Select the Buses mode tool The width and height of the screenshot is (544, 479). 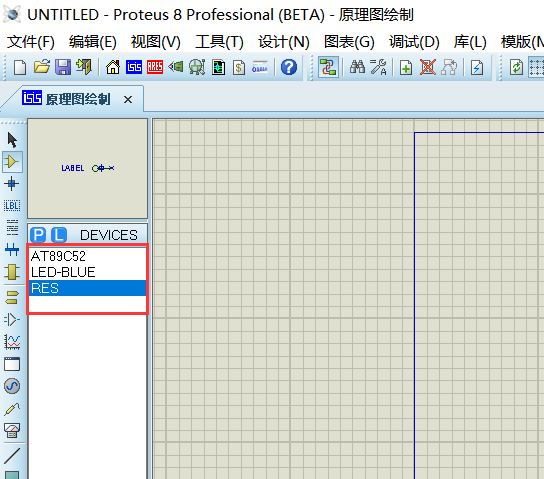pyautogui.click(x=12, y=249)
